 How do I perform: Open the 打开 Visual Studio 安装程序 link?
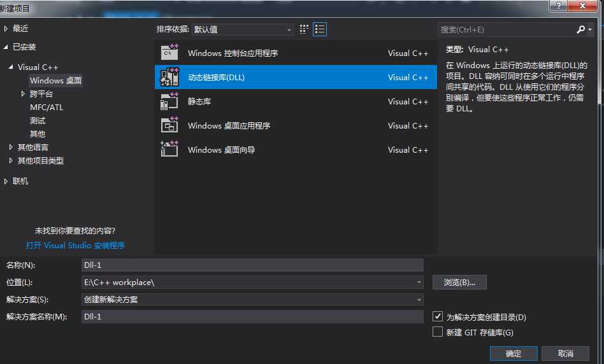click(75, 245)
